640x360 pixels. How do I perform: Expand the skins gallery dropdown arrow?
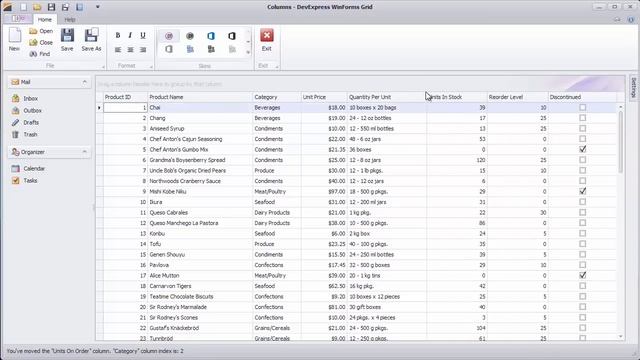248,52
